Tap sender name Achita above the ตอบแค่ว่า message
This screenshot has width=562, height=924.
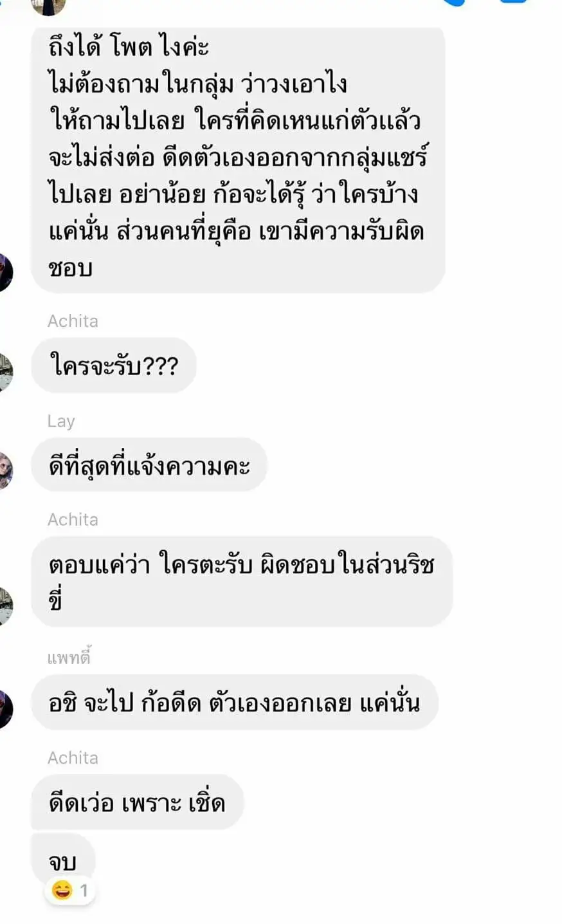point(73,520)
